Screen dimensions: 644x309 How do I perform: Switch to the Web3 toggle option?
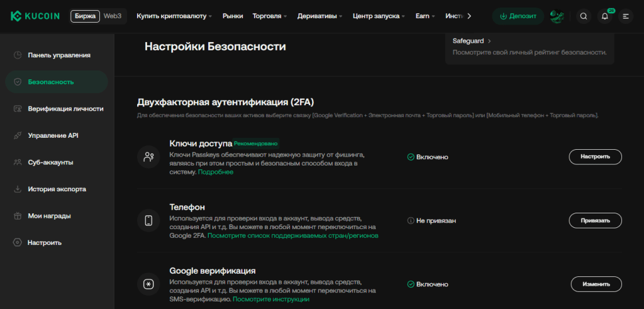tap(112, 16)
